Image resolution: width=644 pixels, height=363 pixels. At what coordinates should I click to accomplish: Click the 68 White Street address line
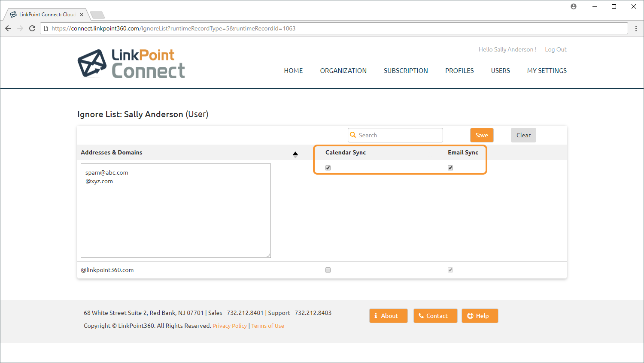tap(207, 313)
